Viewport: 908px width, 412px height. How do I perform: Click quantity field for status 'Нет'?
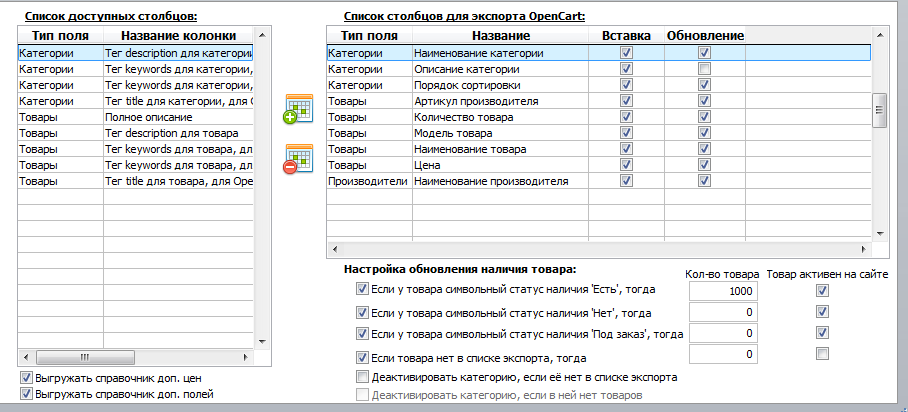(723, 312)
